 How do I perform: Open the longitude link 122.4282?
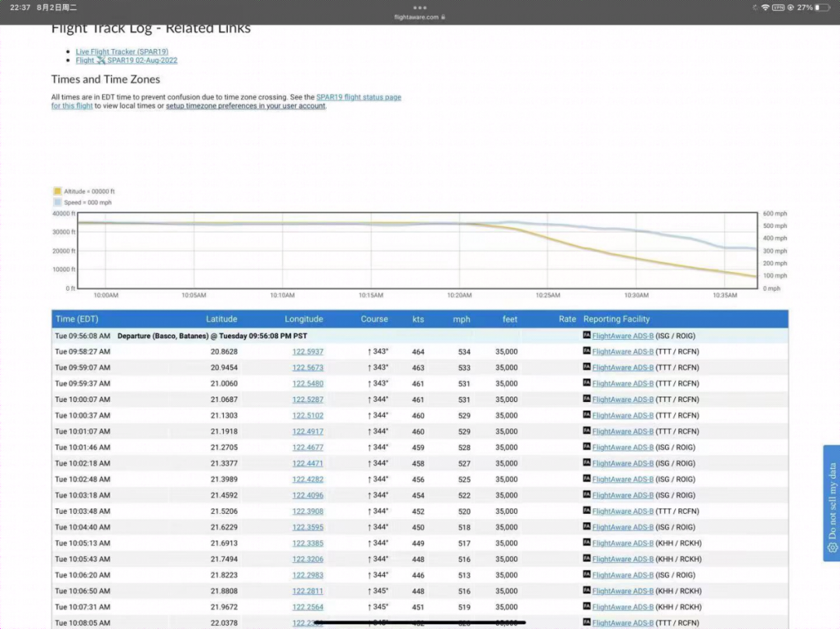coord(307,479)
